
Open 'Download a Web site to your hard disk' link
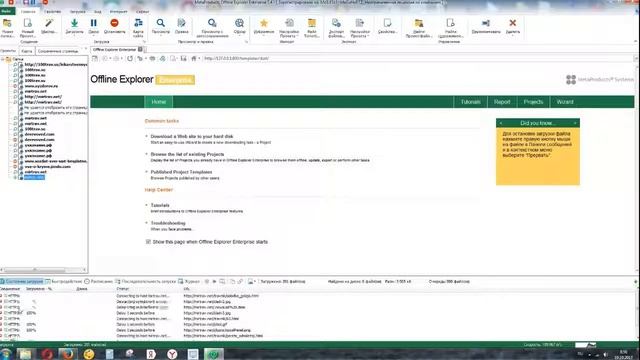192,136
